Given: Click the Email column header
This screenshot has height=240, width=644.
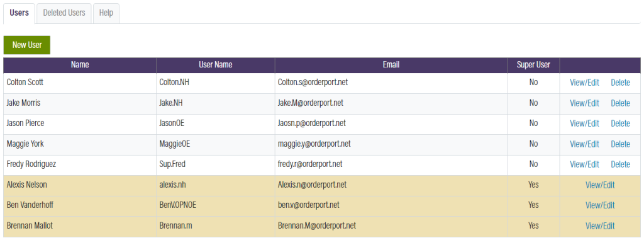Looking at the screenshot, I should tap(391, 65).
